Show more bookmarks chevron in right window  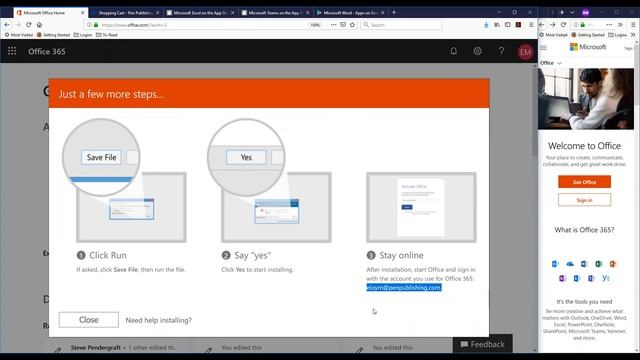click(633, 35)
